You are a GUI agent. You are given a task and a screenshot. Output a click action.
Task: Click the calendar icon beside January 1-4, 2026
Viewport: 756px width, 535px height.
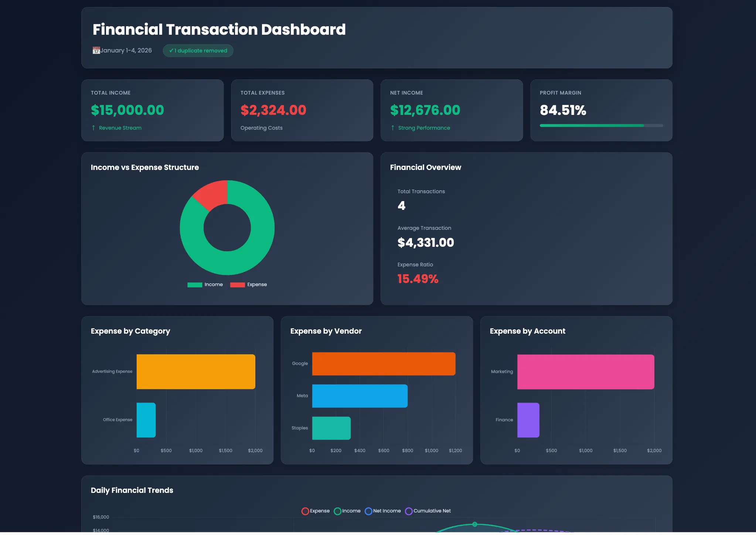click(x=96, y=50)
